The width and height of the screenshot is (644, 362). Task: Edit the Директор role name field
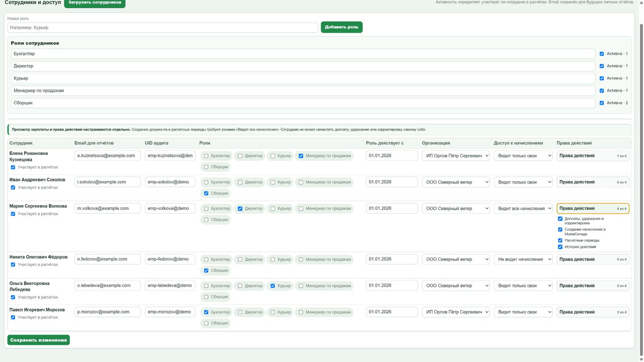click(x=303, y=66)
